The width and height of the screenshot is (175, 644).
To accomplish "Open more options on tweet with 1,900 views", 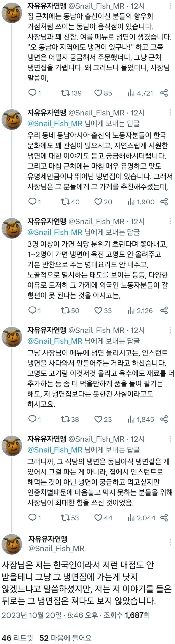I will click(170, 112).
